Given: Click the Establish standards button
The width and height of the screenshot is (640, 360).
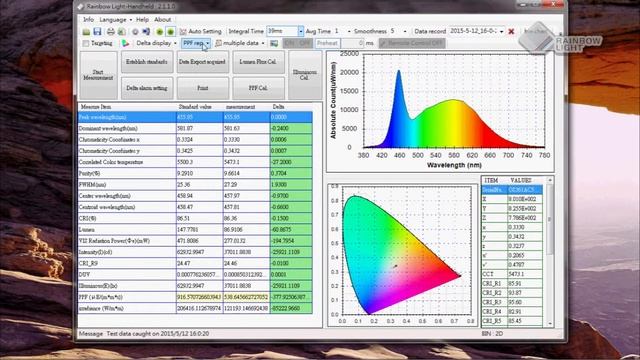Looking at the screenshot, I should click(147, 62).
